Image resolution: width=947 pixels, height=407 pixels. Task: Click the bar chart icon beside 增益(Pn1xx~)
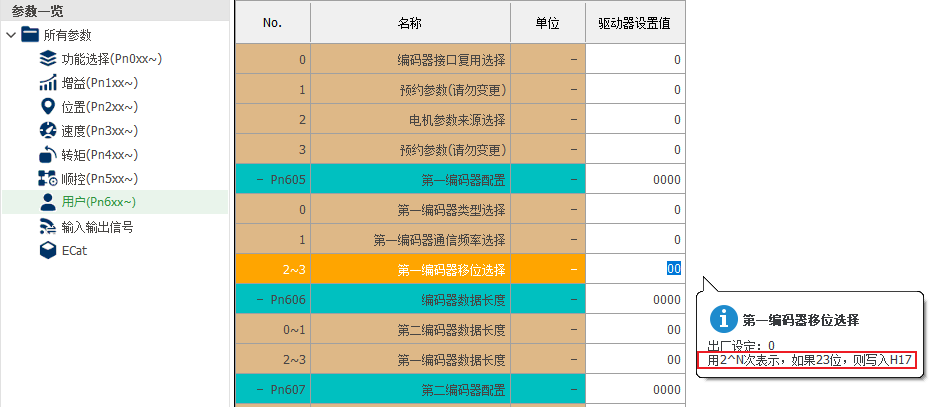pos(47,83)
